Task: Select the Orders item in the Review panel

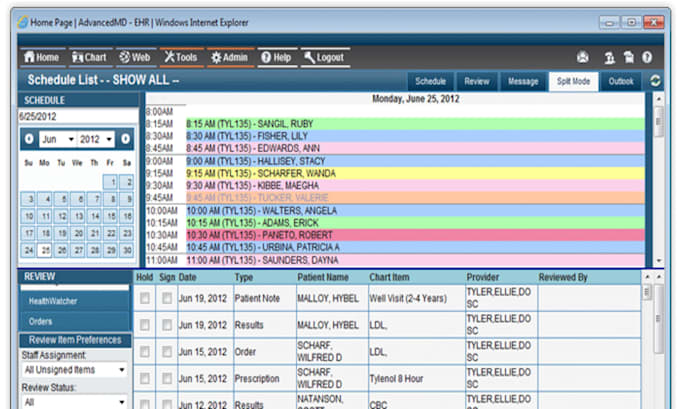Action: coord(40,321)
